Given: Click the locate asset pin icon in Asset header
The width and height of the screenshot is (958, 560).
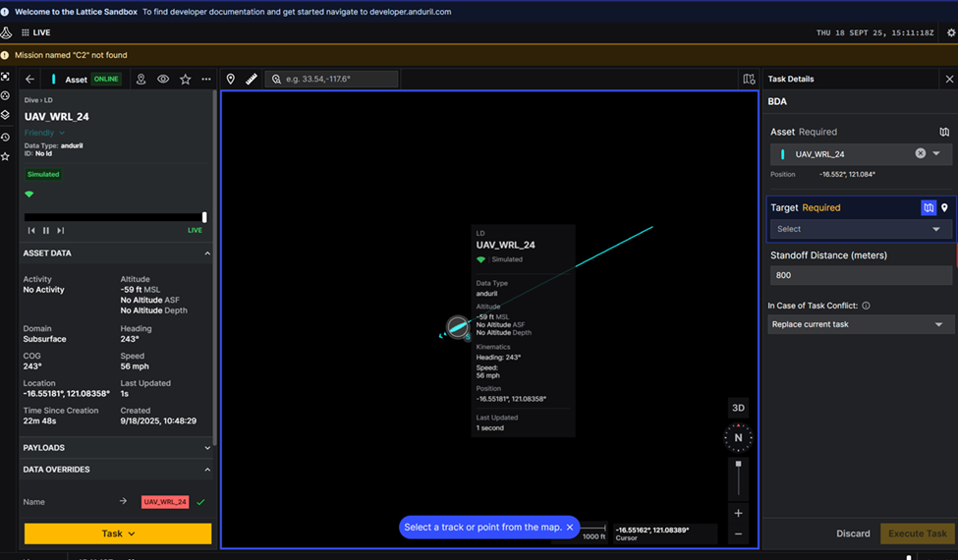Looking at the screenshot, I should click(x=141, y=79).
